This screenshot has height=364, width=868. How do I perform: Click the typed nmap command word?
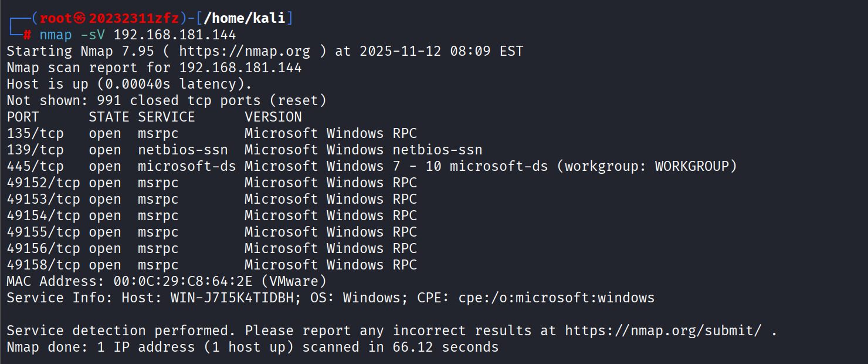click(x=56, y=35)
